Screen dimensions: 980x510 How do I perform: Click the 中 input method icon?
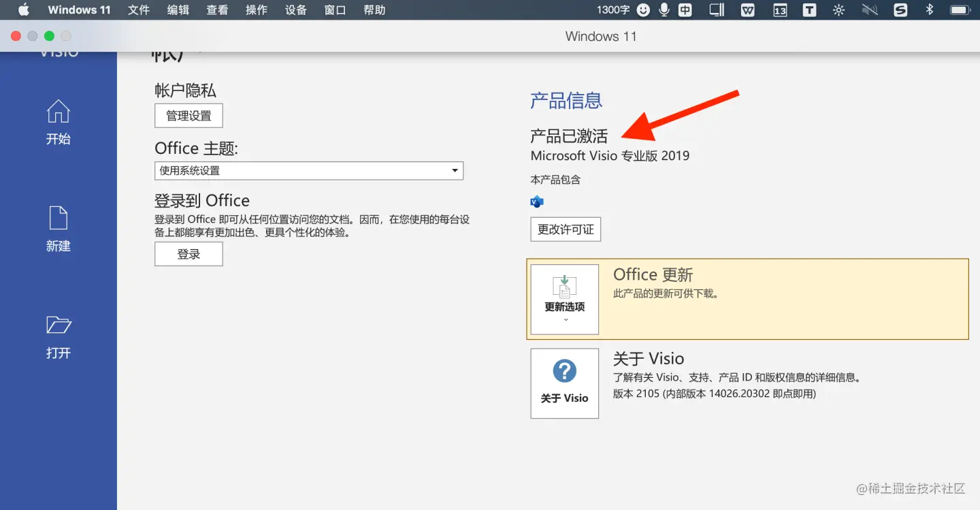pyautogui.click(x=685, y=10)
